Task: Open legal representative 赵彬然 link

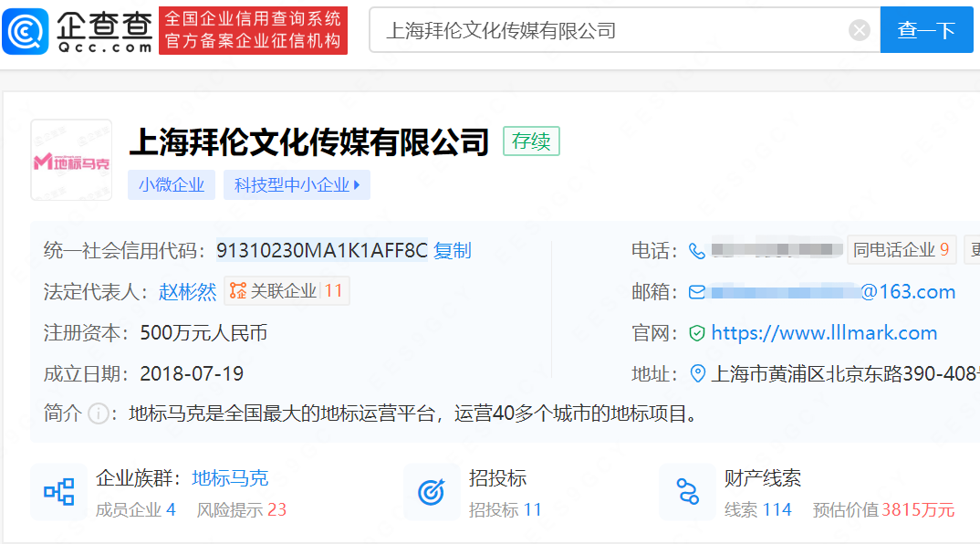Action: 187,291
